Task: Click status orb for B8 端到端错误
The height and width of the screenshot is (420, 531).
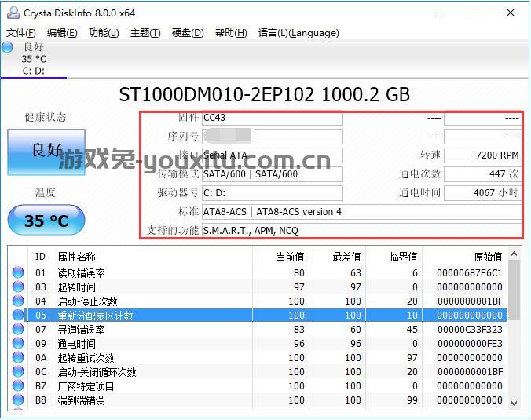Action: pyautogui.click(x=18, y=400)
